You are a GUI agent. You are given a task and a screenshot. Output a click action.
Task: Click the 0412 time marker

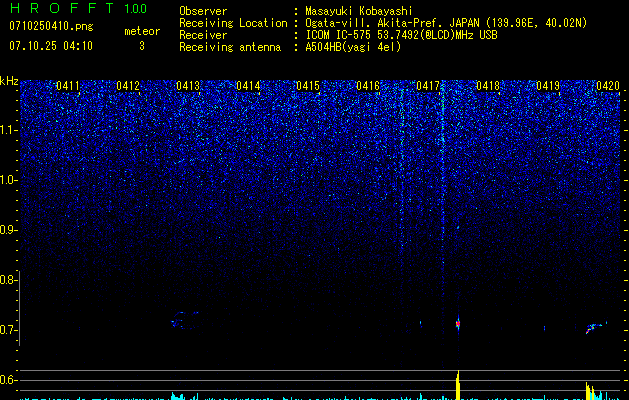tap(128, 86)
